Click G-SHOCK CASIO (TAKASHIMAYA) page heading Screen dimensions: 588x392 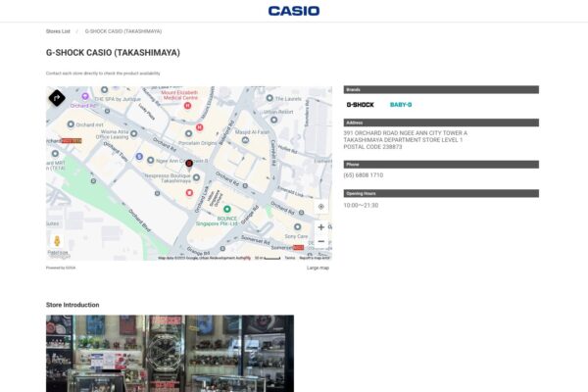point(113,53)
